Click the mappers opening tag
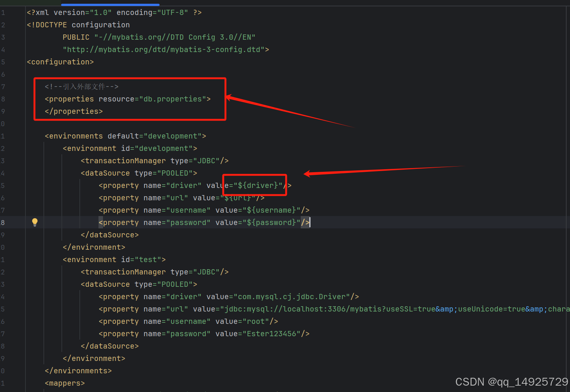The image size is (570, 392). pos(64,383)
